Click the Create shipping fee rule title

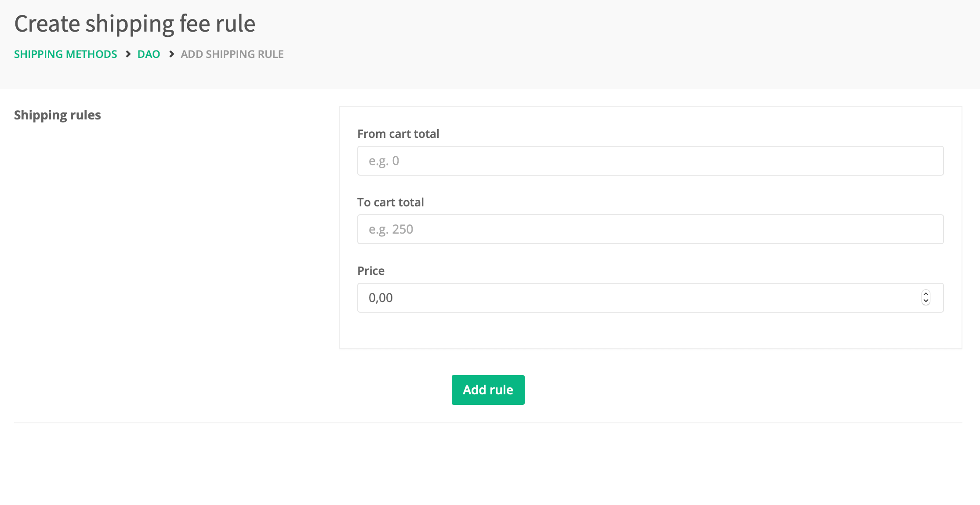[x=135, y=24]
